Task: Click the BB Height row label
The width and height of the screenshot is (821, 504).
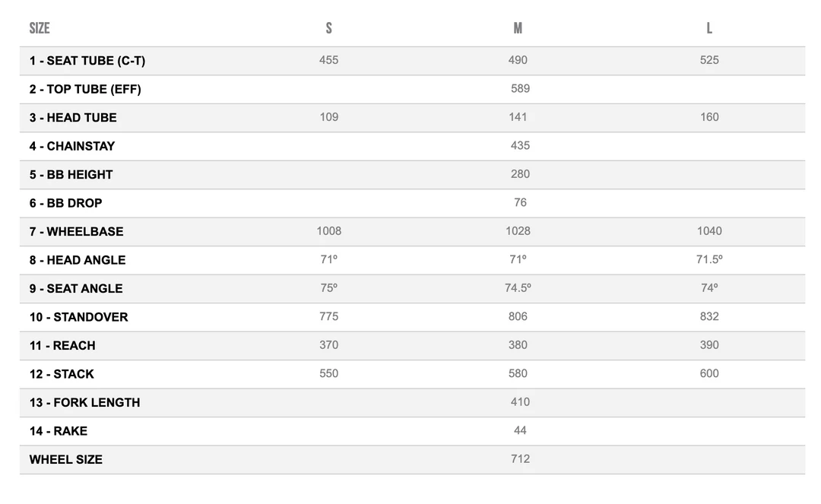Action: [x=71, y=175]
